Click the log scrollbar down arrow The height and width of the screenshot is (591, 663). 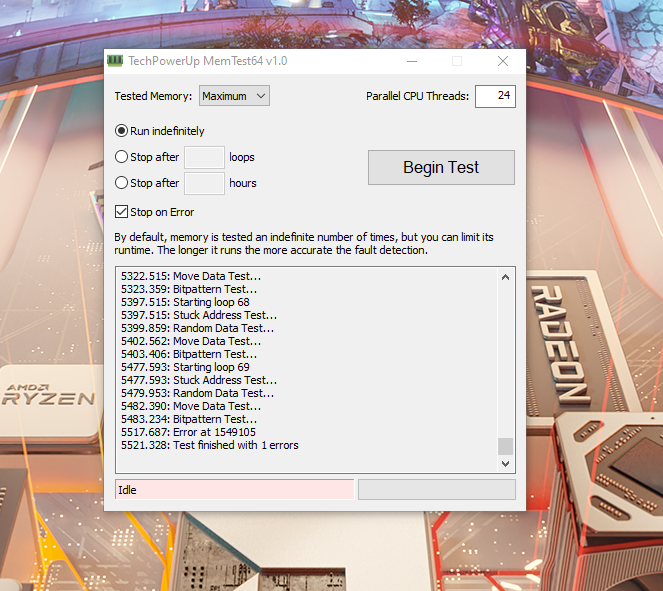point(505,464)
